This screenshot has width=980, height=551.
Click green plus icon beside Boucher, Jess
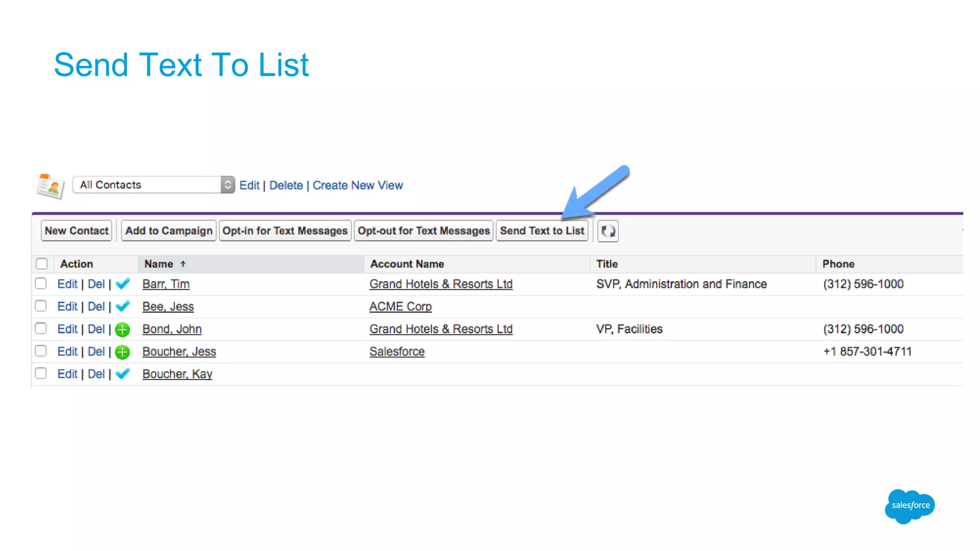tap(123, 352)
